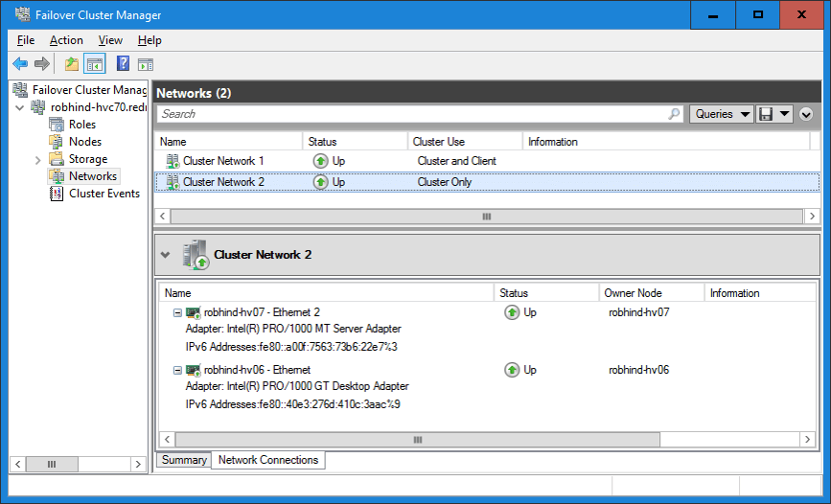This screenshot has height=504, width=831.
Task: Collapse the robhind-hv07 - Ethernet 2 entry
Action: [177, 312]
